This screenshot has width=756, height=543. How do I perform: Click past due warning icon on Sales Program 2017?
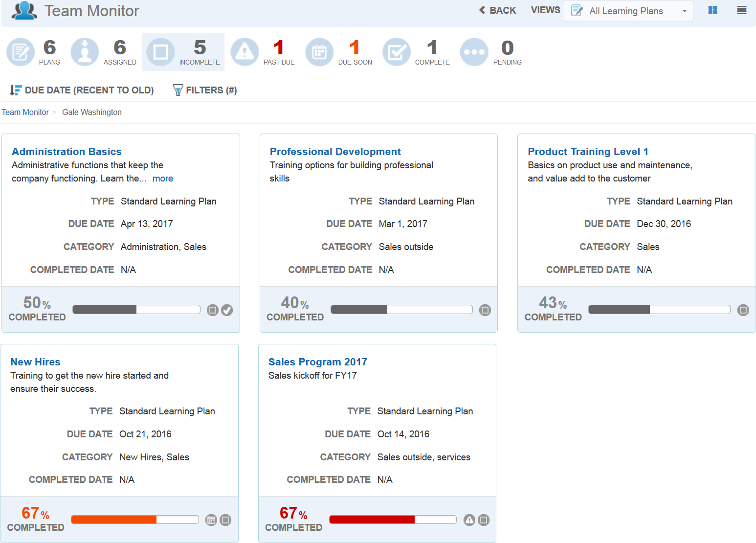[x=469, y=520]
